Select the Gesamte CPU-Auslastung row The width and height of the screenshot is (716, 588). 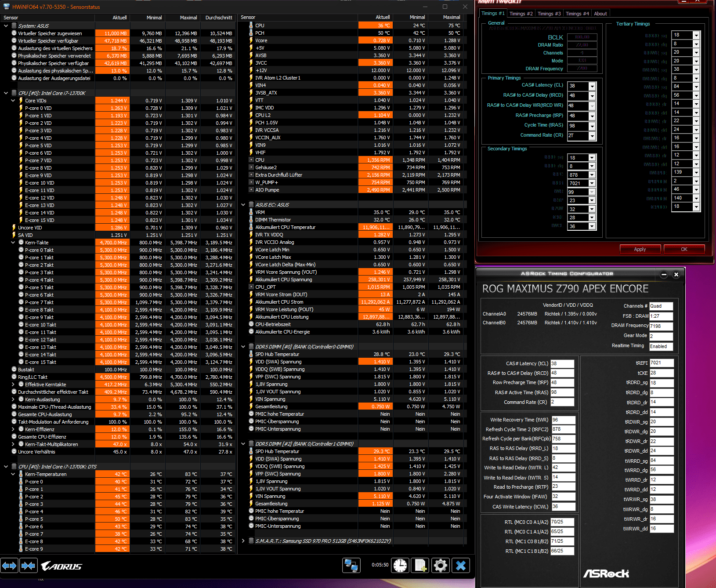[119, 414]
